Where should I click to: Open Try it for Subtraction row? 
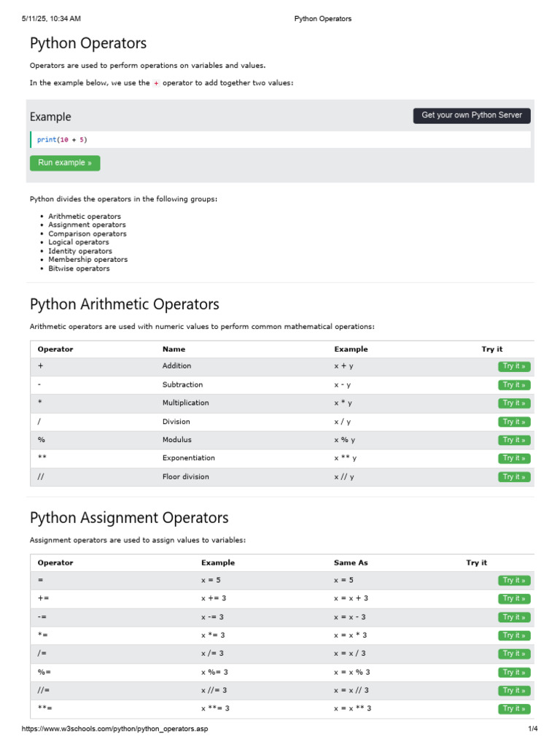514,385
